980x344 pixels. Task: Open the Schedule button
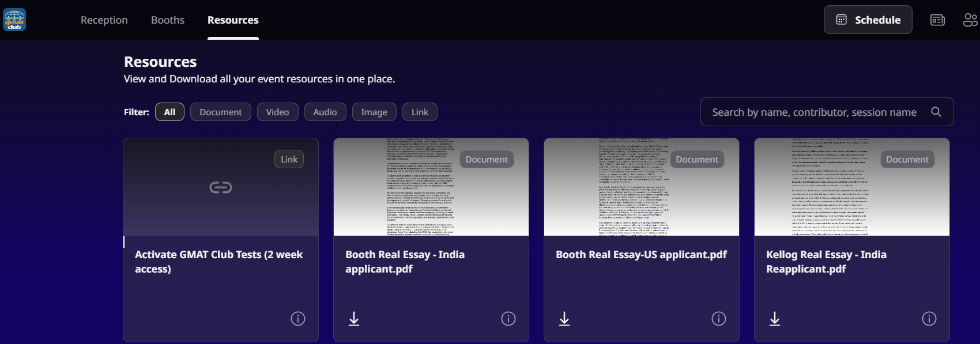(x=868, y=20)
